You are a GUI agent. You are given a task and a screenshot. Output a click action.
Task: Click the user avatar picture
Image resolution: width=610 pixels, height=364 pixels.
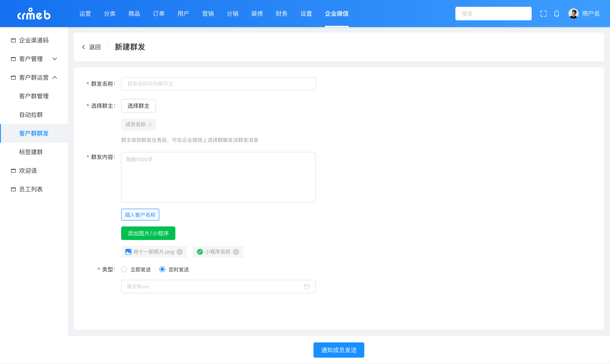point(573,14)
